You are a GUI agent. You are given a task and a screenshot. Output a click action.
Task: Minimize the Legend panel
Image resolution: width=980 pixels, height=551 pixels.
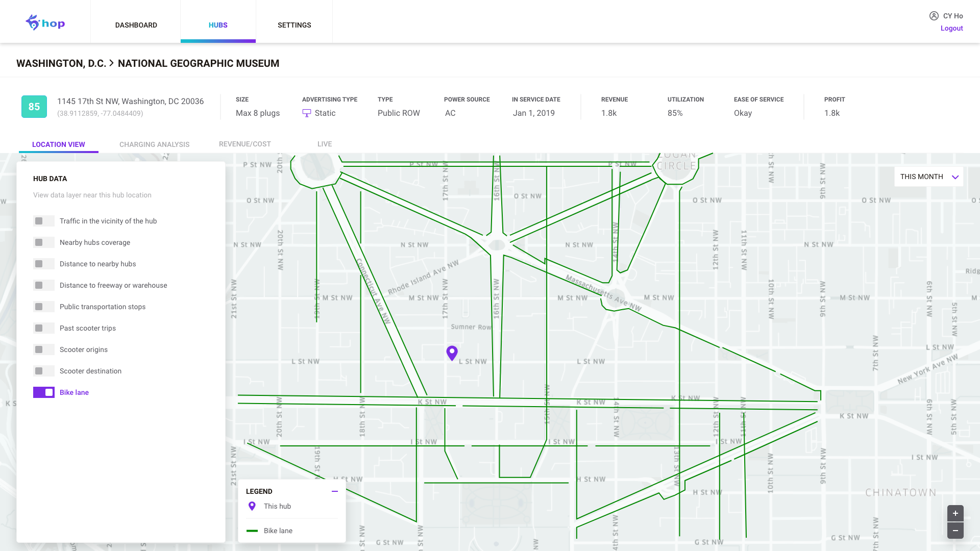click(x=335, y=491)
